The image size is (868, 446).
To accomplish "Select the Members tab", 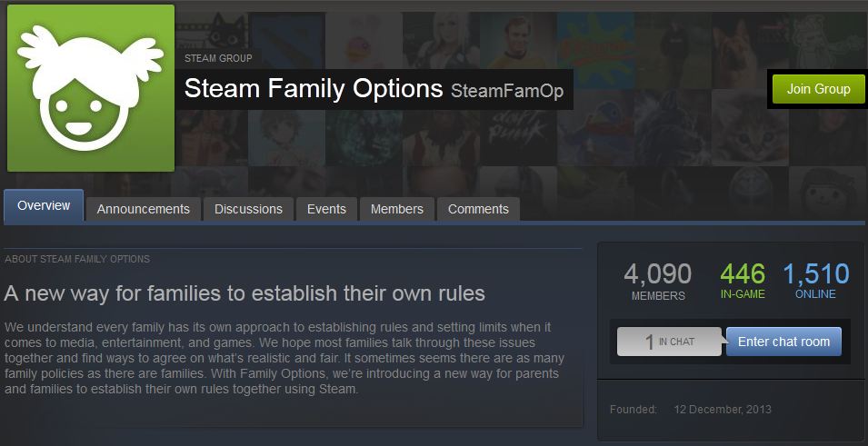I will click(x=397, y=209).
